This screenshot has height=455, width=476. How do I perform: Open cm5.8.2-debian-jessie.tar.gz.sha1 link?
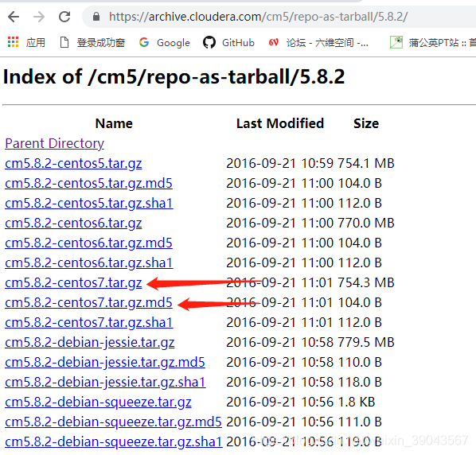[105, 382]
